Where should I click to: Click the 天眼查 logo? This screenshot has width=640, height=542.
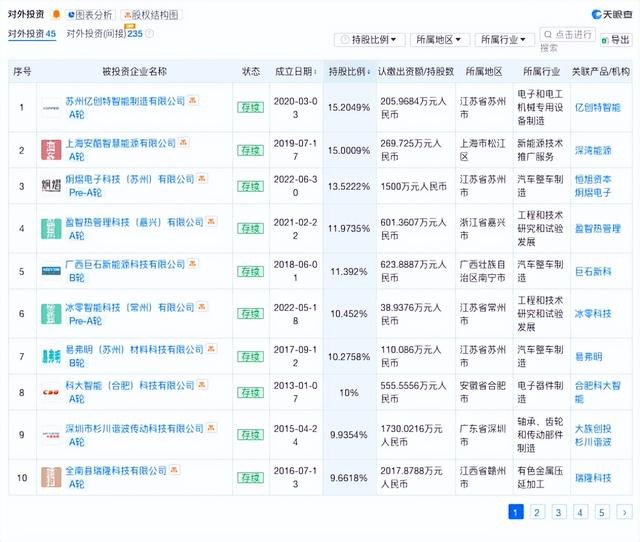(x=611, y=15)
